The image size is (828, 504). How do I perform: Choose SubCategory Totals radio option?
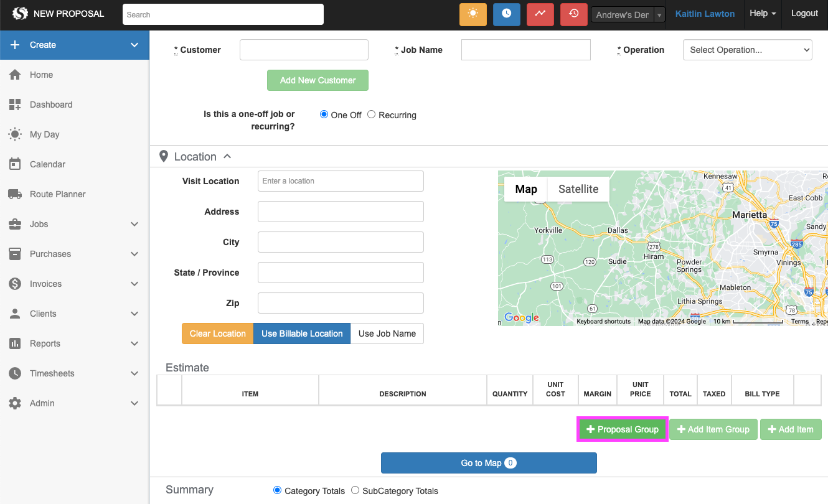tap(355, 490)
